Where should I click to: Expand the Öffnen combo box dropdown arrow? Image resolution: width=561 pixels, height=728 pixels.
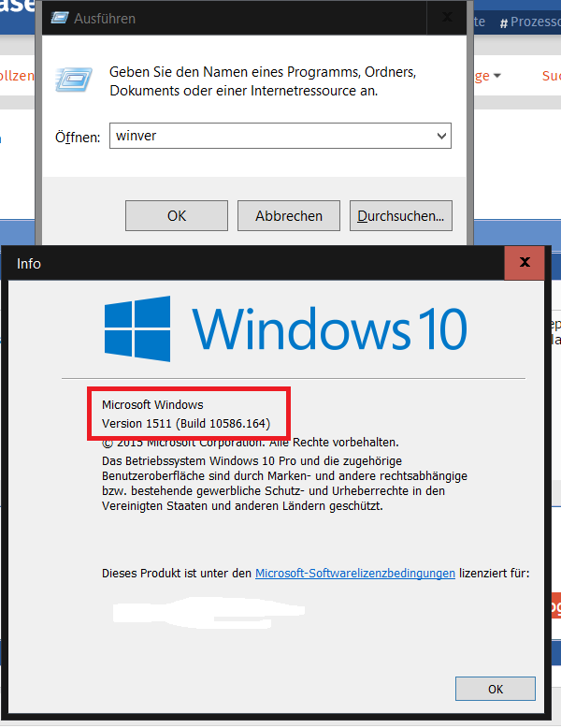[x=441, y=136]
